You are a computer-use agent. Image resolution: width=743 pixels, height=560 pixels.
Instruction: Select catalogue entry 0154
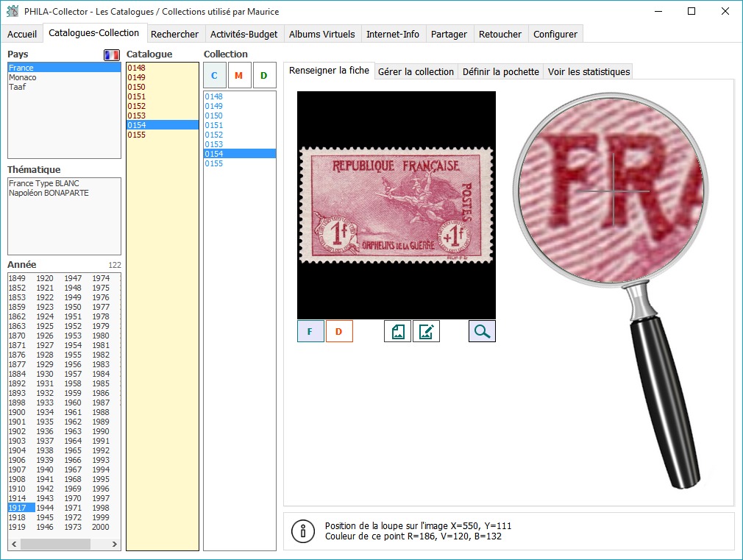click(x=162, y=125)
